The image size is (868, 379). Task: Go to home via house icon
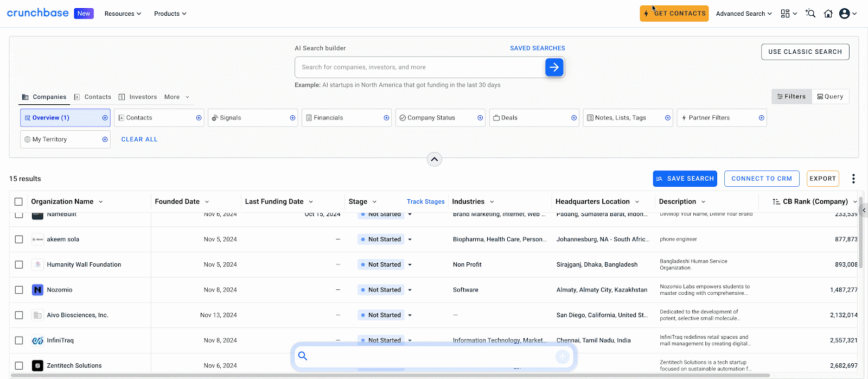828,14
